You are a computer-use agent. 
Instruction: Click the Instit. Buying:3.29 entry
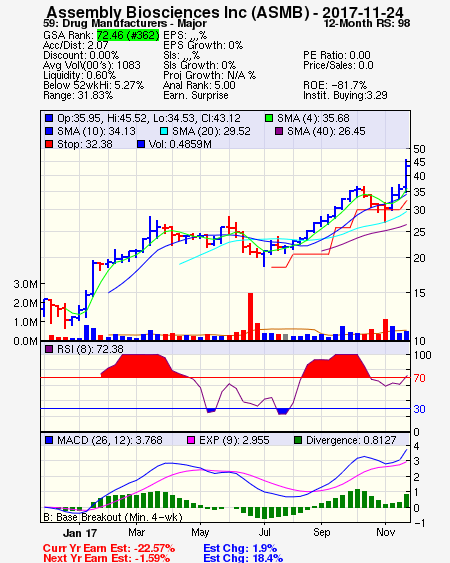pos(345,96)
